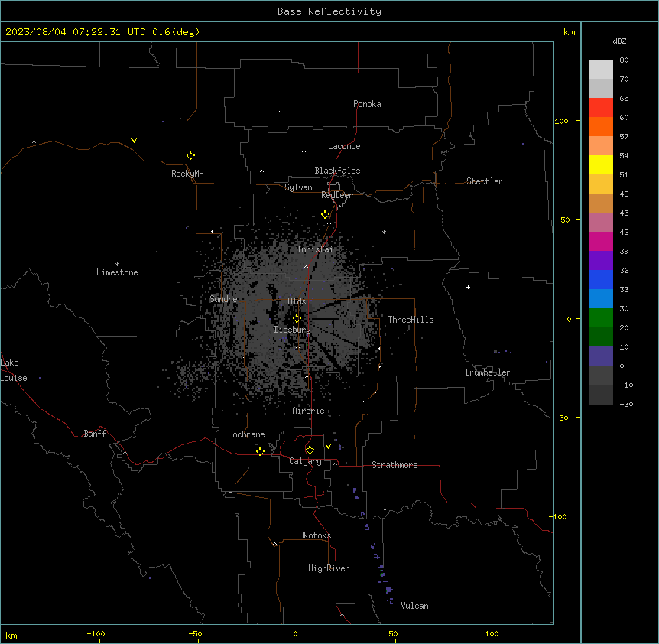The image size is (659, 644).
Task: Click the Lake Louise label
Action: click(14, 370)
